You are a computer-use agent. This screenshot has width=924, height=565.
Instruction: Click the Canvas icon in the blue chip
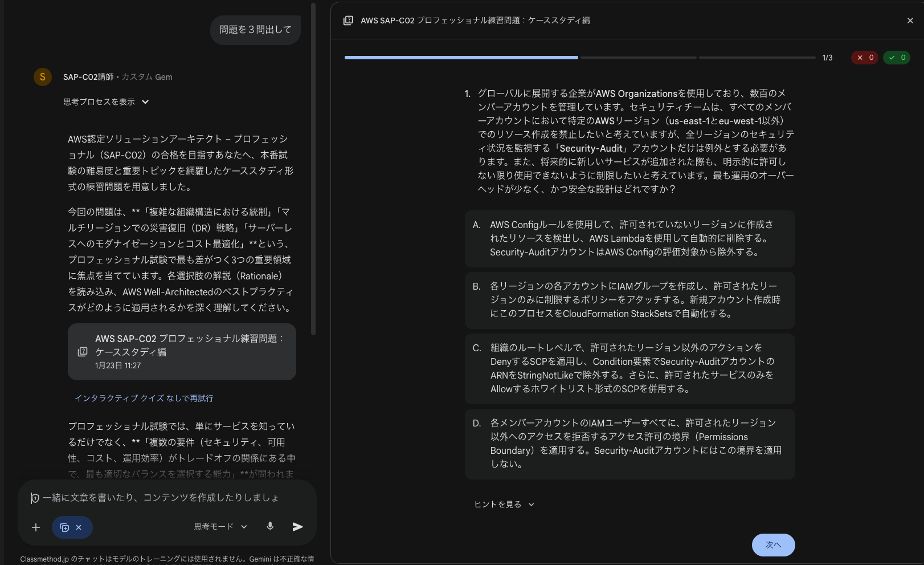click(x=63, y=527)
